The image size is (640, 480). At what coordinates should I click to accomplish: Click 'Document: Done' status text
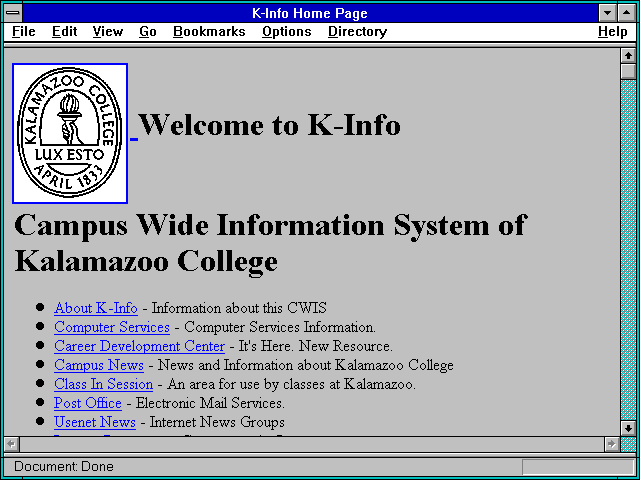pyautogui.click(x=64, y=467)
